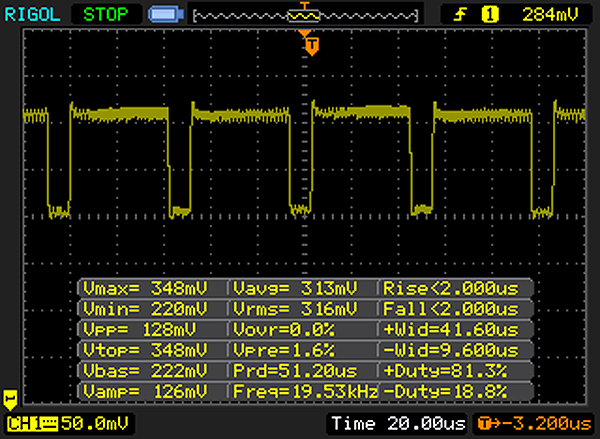Click the waveform memory overview bar
The height and width of the screenshot is (439, 600).
coord(305,16)
